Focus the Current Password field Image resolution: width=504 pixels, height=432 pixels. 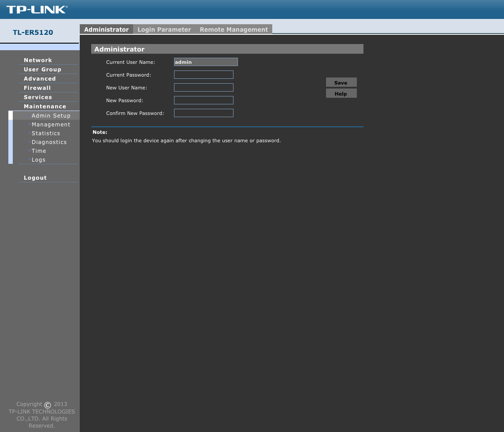[x=204, y=75]
